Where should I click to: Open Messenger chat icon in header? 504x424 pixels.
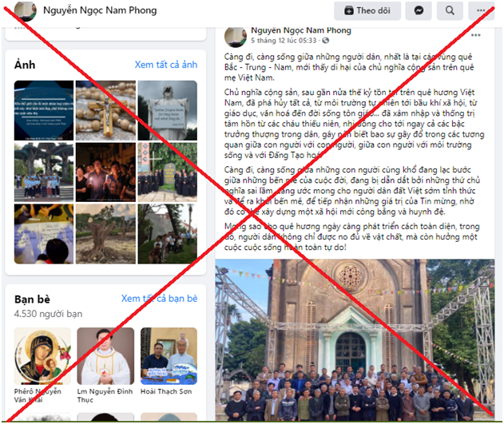point(419,10)
